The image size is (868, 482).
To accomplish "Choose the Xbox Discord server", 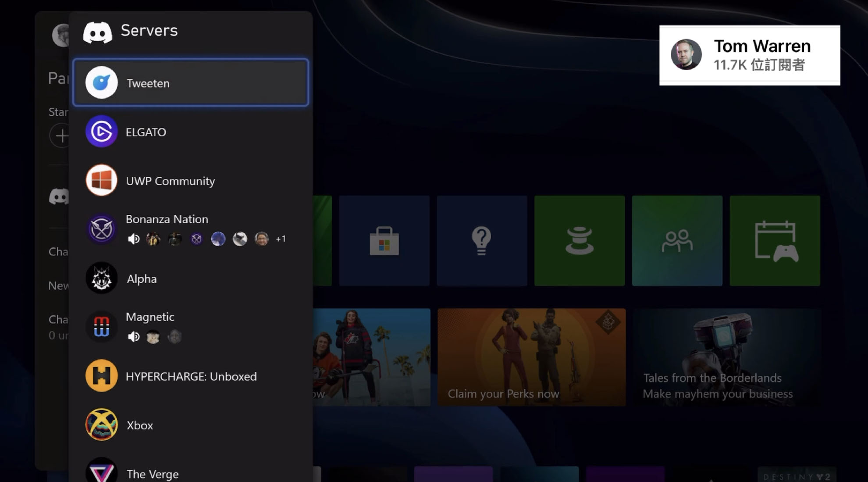I will click(x=191, y=425).
